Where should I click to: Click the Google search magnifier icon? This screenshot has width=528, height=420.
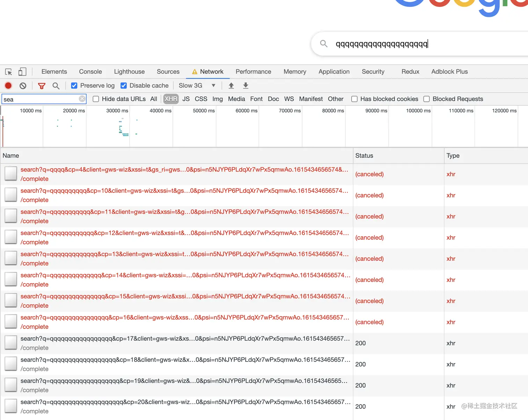tap(324, 44)
